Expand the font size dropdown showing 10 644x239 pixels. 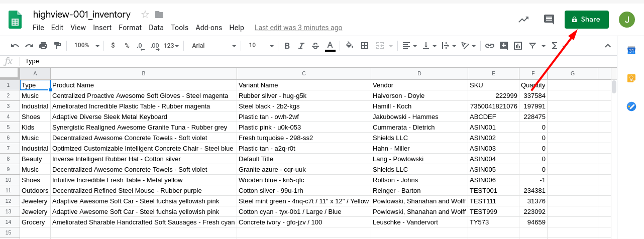coord(259,46)
